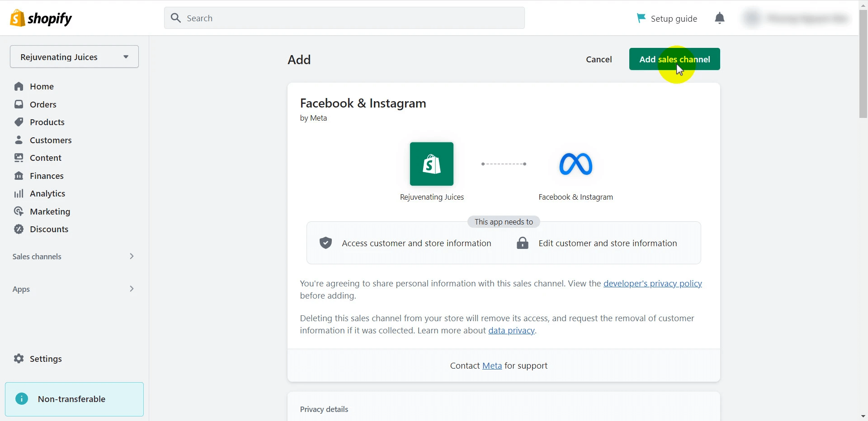Go to the Home menu item
Image resolution: width=868 pixels, height=421 pixels.
tap(41, 86)
